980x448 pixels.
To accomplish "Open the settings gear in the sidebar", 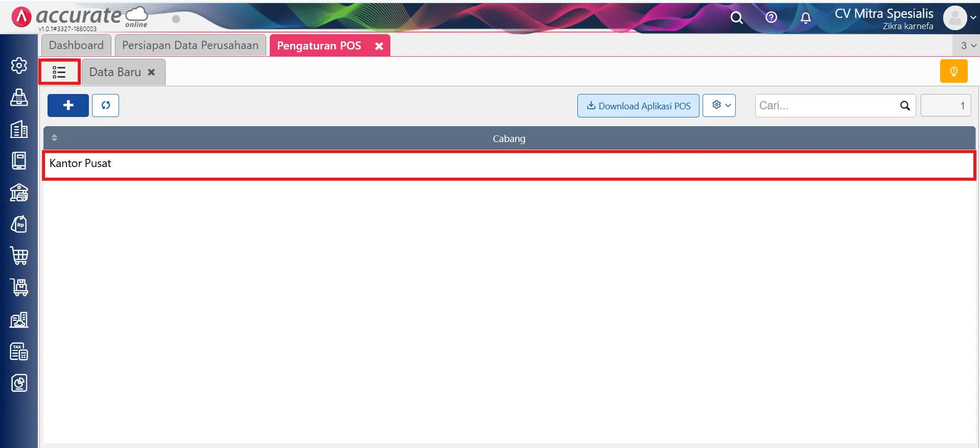I will (x=19, y=65).
